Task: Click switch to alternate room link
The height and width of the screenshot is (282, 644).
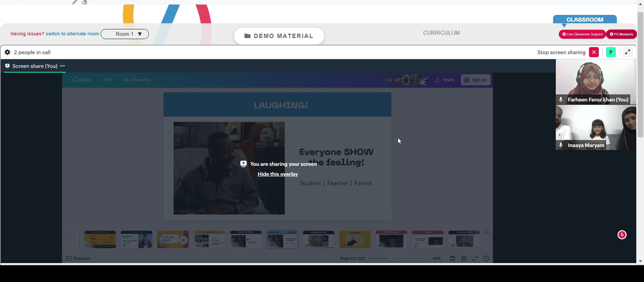Action: [72, 34]
